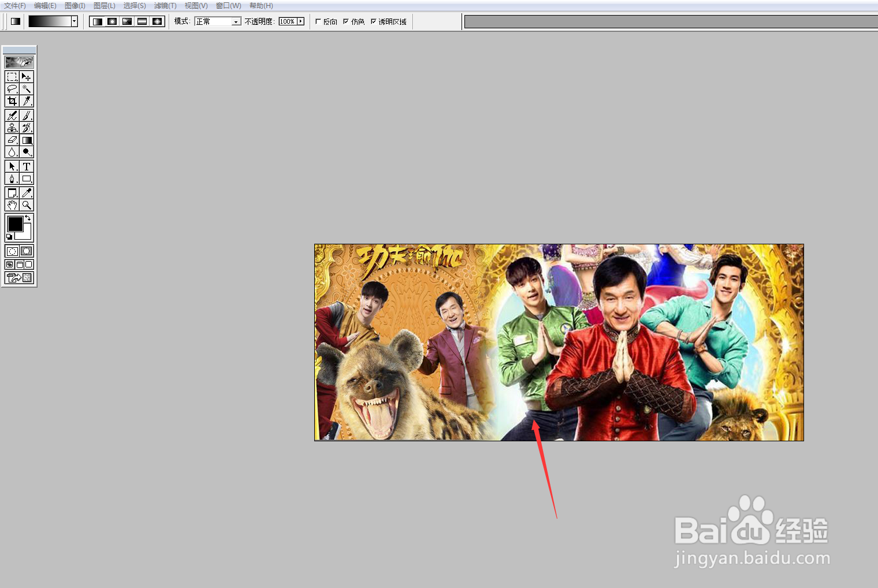Select the Type tool
This screenshot has height=588, width=878.
tap(27, 166)
